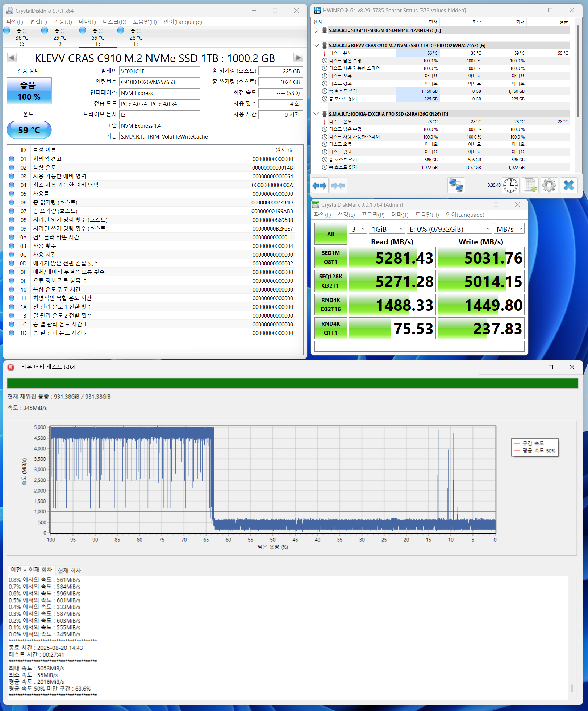The image size is (588, 711).
Task: Collapse the KIOXIA-EXCERIA PRO sensor group
Action: click(x=316, y=114)
